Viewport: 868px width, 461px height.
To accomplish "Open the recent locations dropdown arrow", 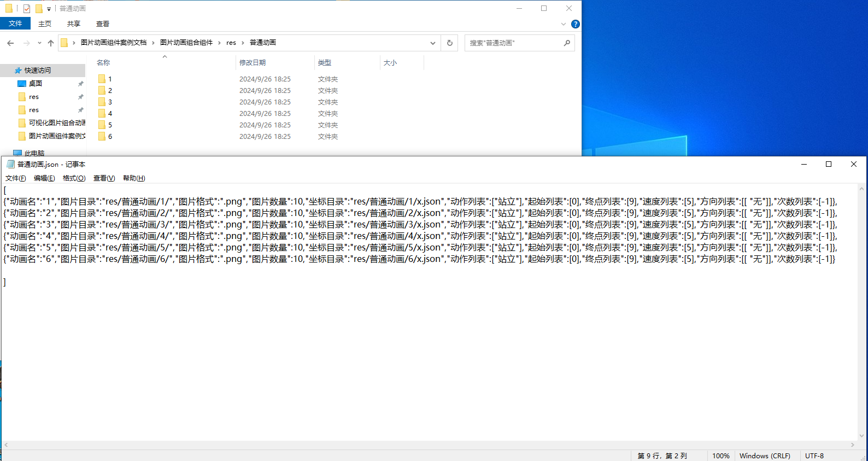I will pos(39,43).
